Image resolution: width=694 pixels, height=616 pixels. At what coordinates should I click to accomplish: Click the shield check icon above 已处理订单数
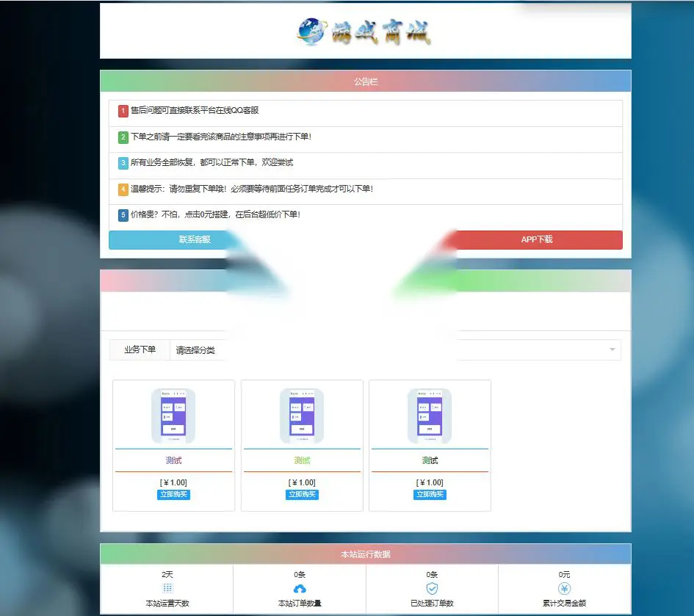[432, 589]
